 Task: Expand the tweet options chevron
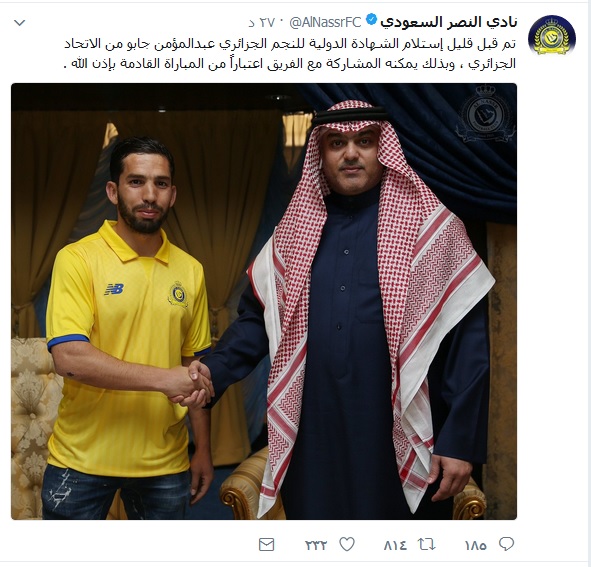[19, 23]
